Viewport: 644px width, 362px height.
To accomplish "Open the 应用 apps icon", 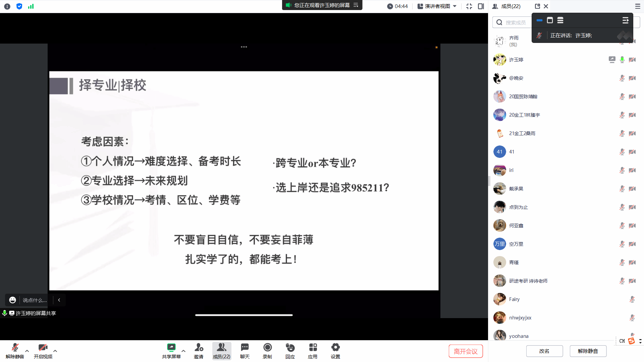I will tap(313, 348).
